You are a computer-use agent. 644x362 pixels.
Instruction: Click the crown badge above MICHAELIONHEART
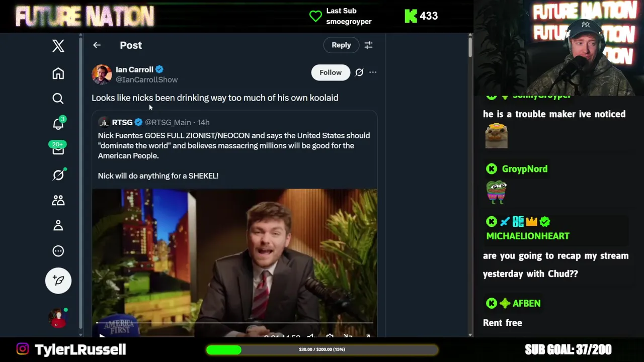[531, 222]
